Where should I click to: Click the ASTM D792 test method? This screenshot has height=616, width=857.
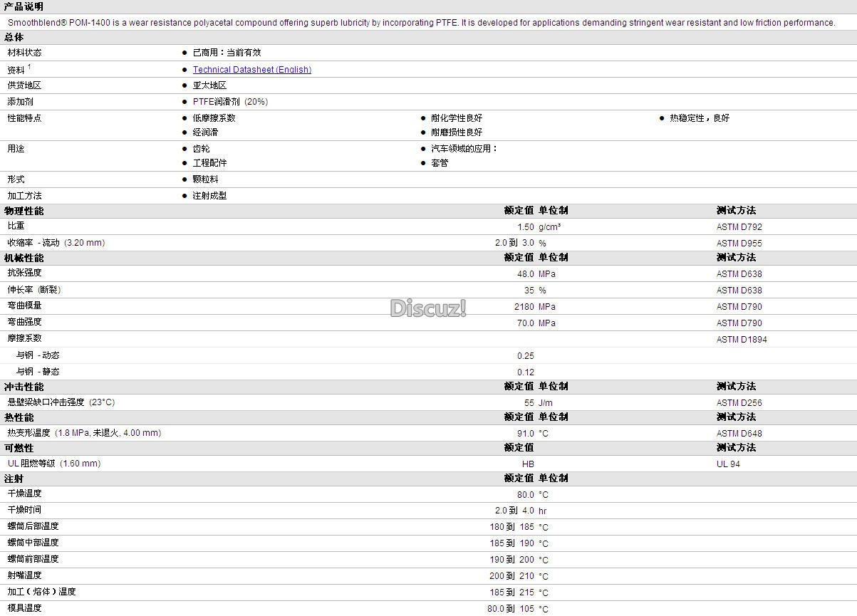(739, 227)
